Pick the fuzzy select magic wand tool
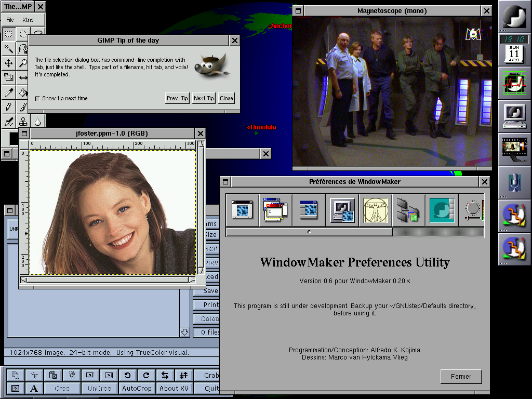Screen dimensions: 532x399 coord(9,49)
